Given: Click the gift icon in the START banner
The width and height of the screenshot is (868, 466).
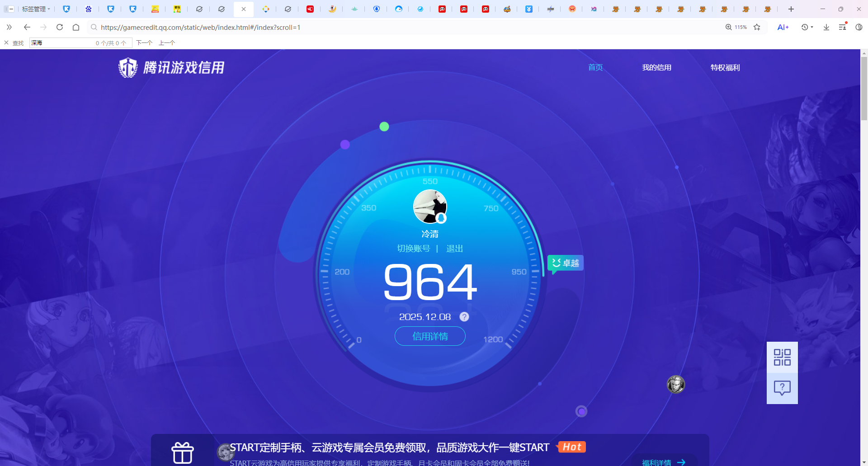Looking at the screenshot, I should pos(182,452).
